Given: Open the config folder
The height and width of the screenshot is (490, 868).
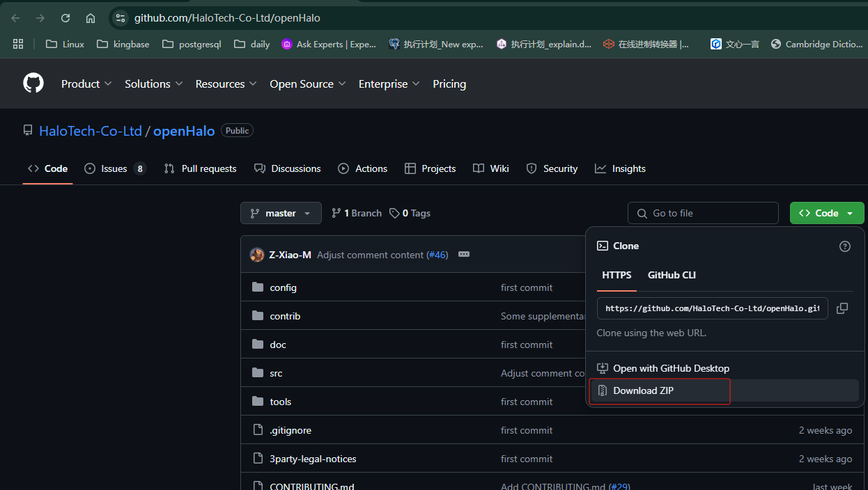Looking at the screenshot, I should 283,287.
